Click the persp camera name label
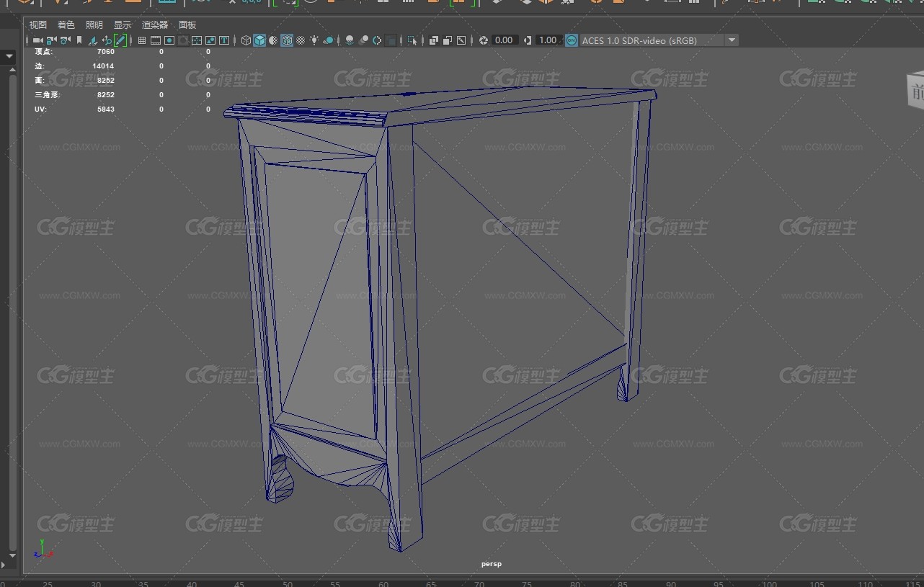 (x=492, y=564)
